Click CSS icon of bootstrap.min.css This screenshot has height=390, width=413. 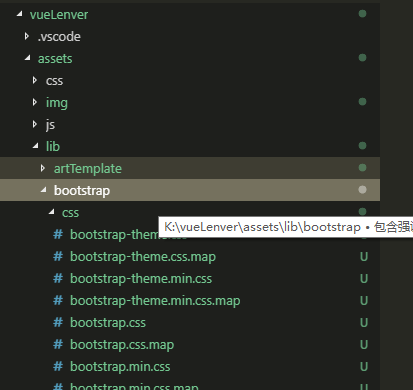point(58,367)
